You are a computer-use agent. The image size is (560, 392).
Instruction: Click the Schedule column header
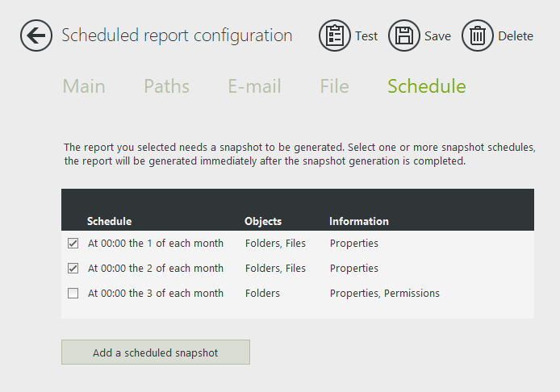(109, 221)
